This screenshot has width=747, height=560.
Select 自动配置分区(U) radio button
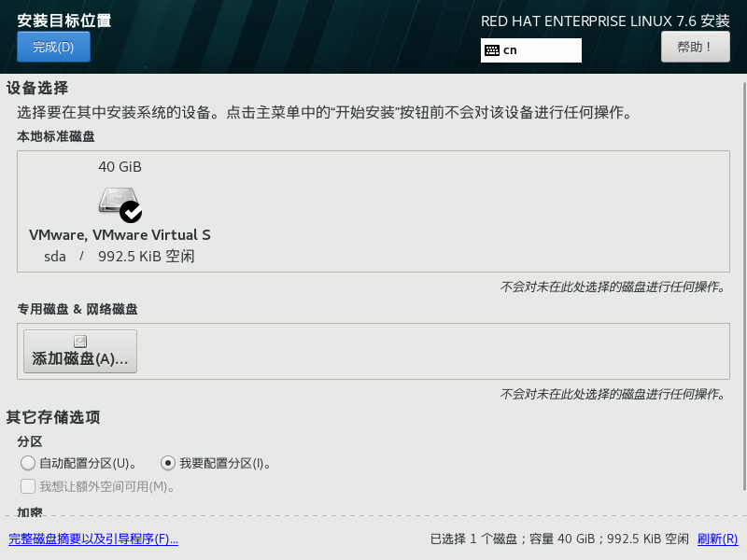point(28,463)
